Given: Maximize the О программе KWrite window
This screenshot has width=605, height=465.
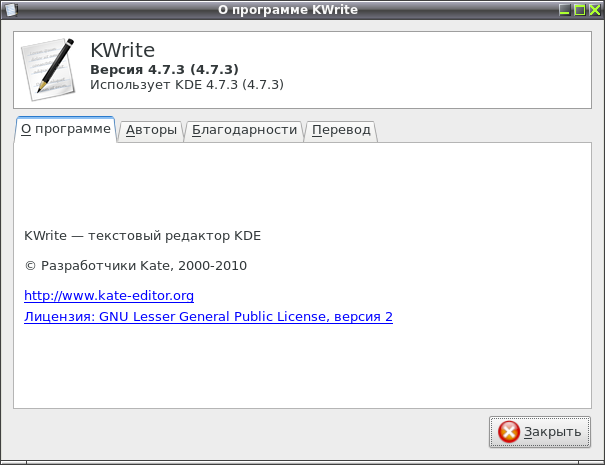Looking at the screenshot, I should coord(580,9).
